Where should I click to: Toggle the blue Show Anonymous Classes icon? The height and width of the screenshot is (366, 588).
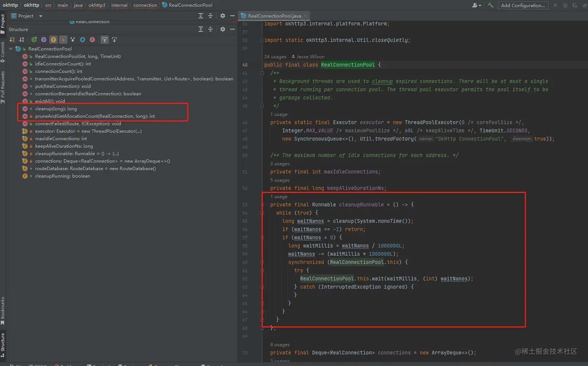pos(82,40)
